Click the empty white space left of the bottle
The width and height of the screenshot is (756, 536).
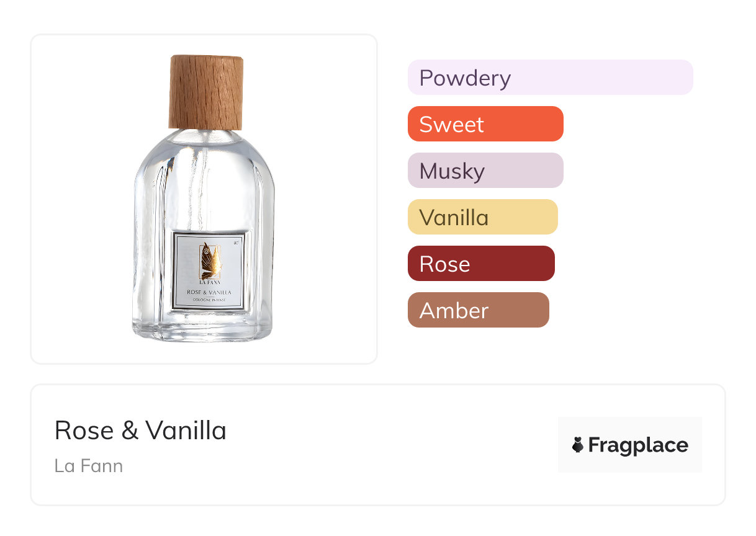(81, 199)
